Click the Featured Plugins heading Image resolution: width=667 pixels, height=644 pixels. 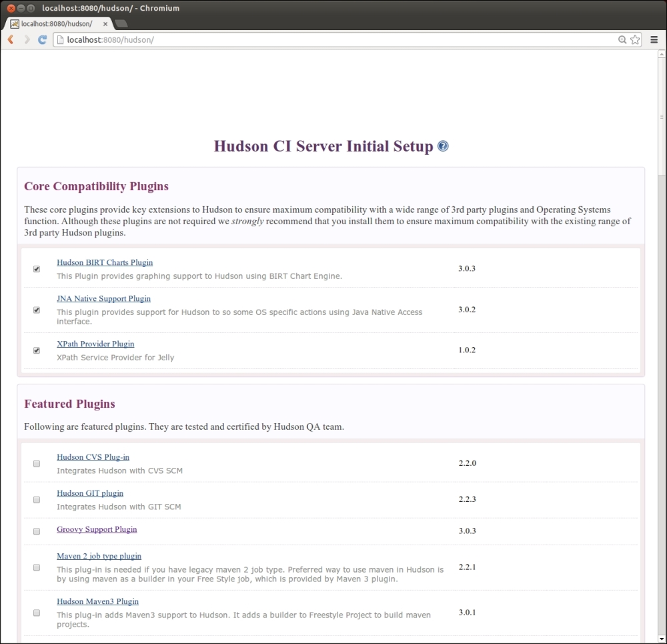tap(69, 404)
